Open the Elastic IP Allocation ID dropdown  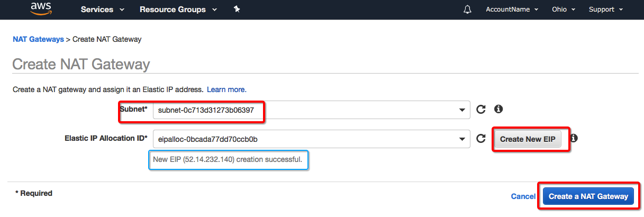[x=311, y=139]
